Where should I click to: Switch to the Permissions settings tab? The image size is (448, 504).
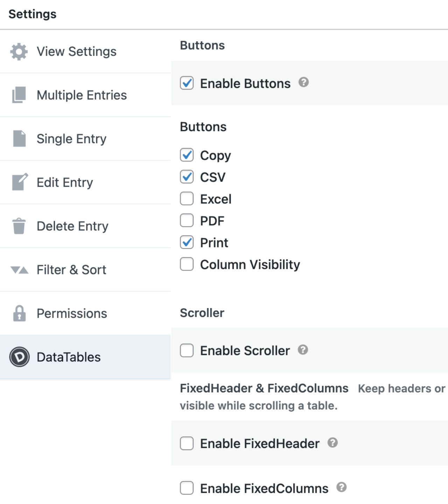(x=72, y=313)
